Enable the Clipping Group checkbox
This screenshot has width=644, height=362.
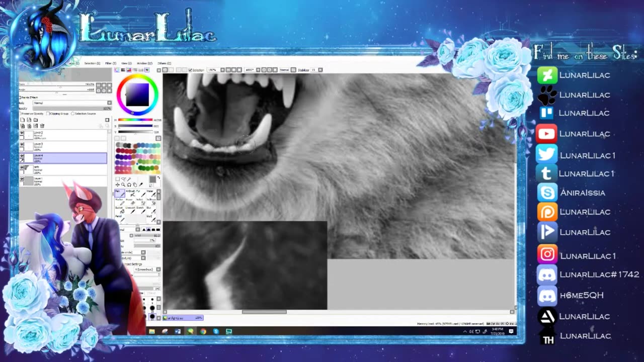pyautogui.click(x=48, y=114)
